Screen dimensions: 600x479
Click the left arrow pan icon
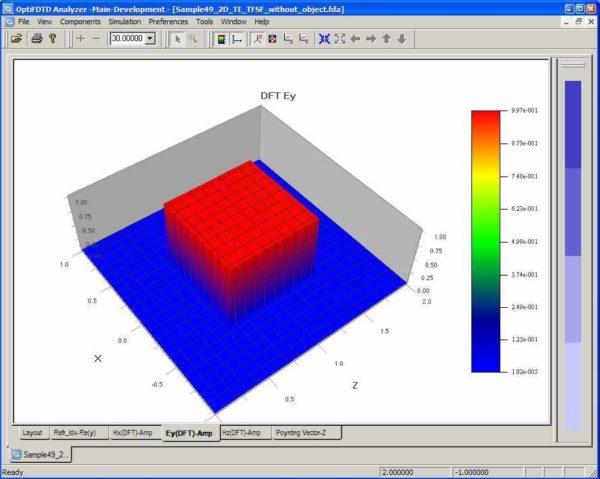[355, 38]
